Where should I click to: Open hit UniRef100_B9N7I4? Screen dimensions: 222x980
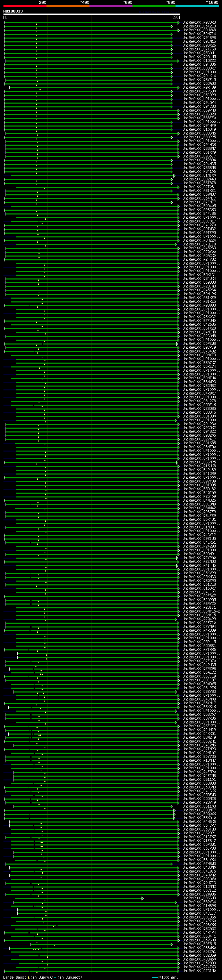(x=199, y=34)
